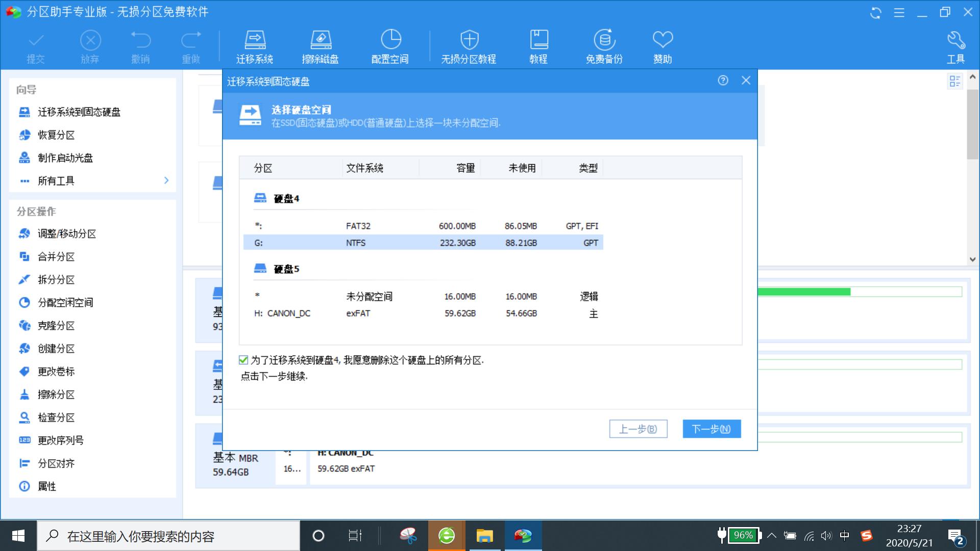Click the 提交 commit checkmark icon
This screenshot has width=980, height=551.
coord(36,45)
